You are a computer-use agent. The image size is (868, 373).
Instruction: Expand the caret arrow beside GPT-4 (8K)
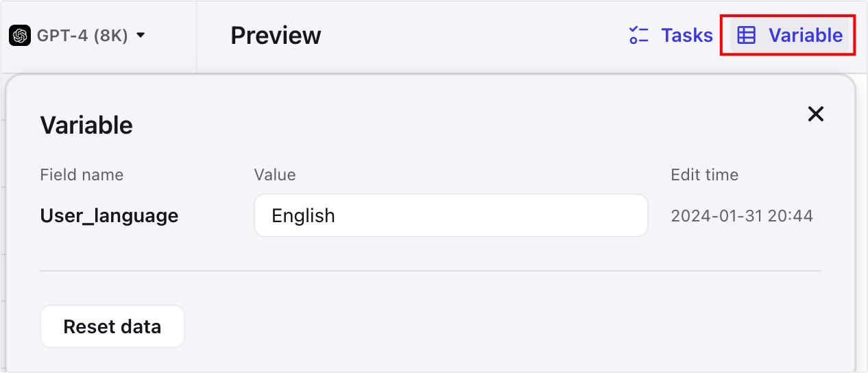[141, 35]
